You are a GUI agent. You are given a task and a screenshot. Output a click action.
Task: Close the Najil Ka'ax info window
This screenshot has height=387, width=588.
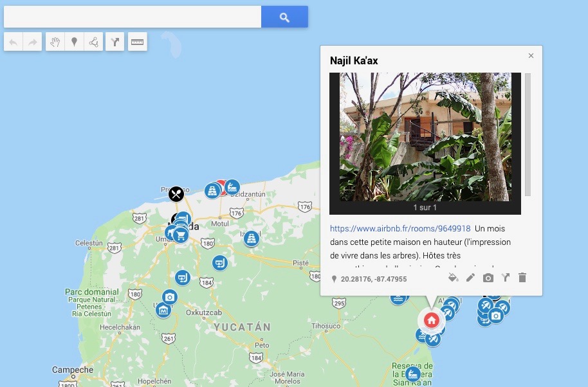point(531,56)
